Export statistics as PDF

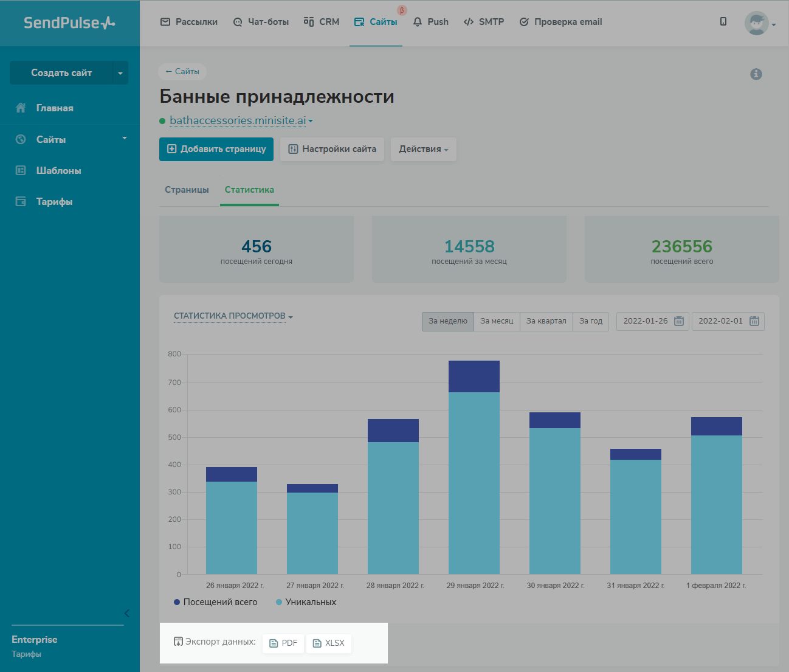tap(283, 643)
